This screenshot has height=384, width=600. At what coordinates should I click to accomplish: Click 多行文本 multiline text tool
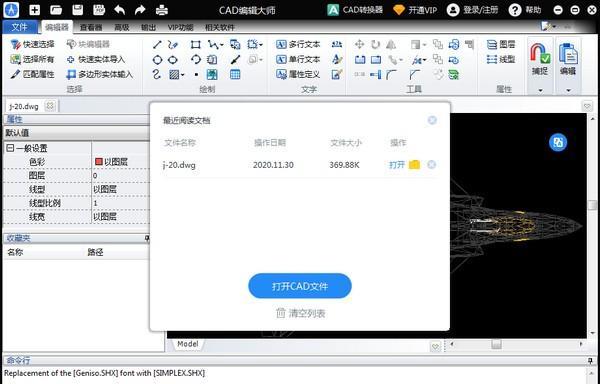point(298,45)
